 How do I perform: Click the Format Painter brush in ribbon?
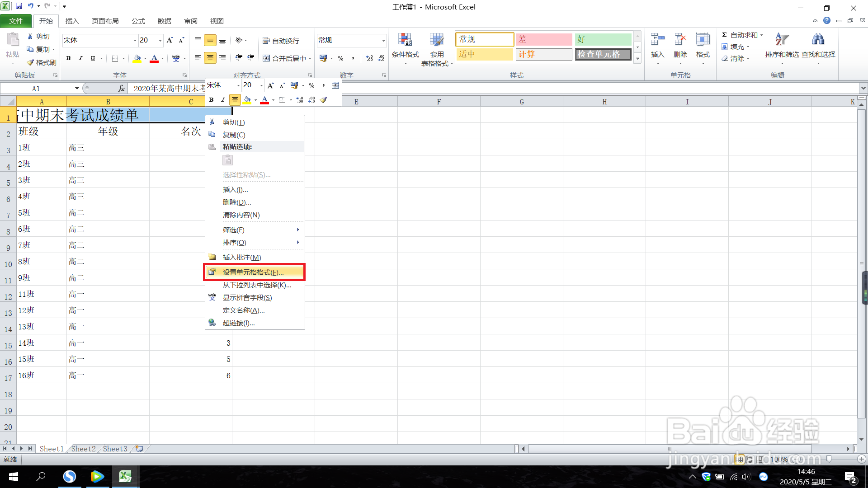coord(42,62)
